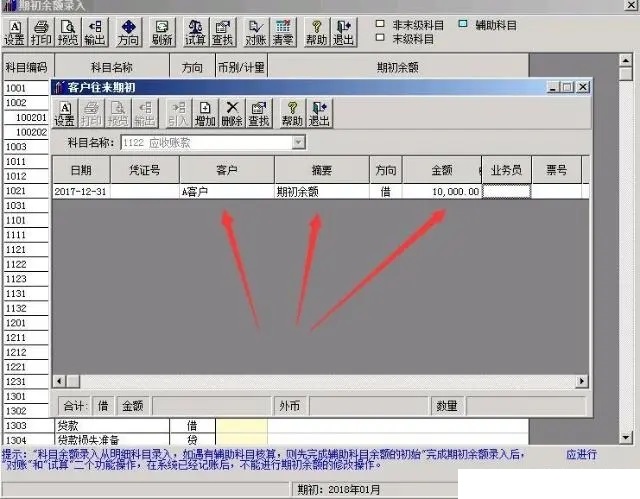
Task: Click the 期初余额 summary cell in the row
Action: click(322, 191)
